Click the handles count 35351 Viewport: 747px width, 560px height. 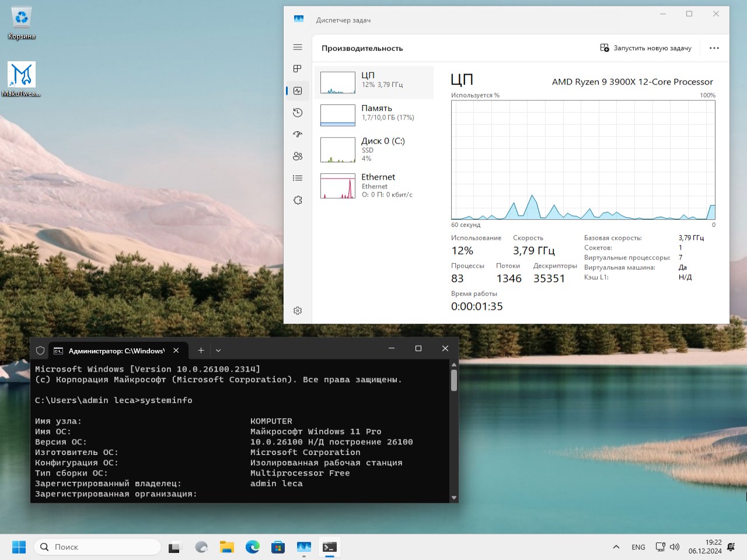click(549, 279)
